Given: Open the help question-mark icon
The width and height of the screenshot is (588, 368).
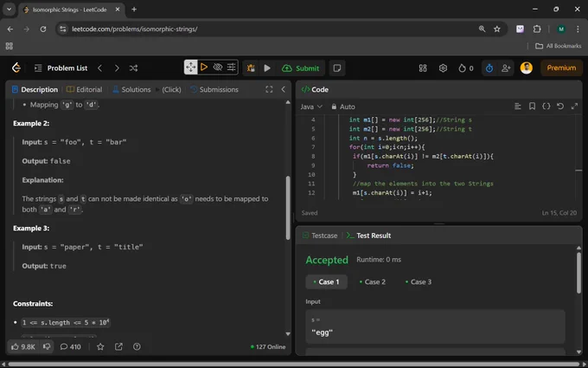Looking at the screenshot, I should click(x=137, y=347).
